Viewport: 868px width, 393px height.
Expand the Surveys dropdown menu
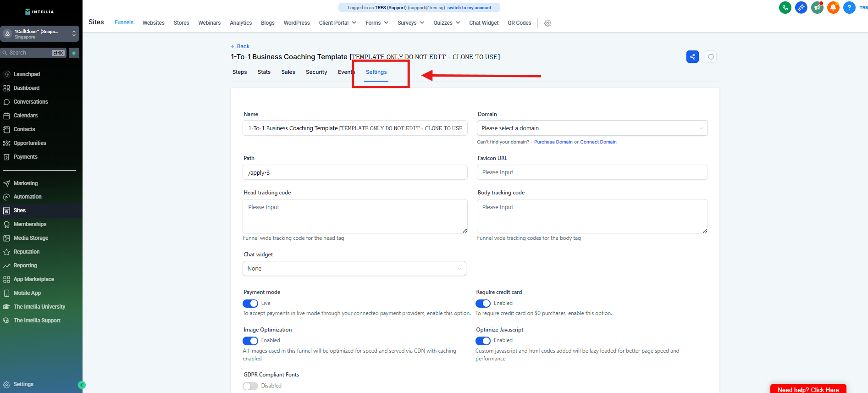click(411, 23)
